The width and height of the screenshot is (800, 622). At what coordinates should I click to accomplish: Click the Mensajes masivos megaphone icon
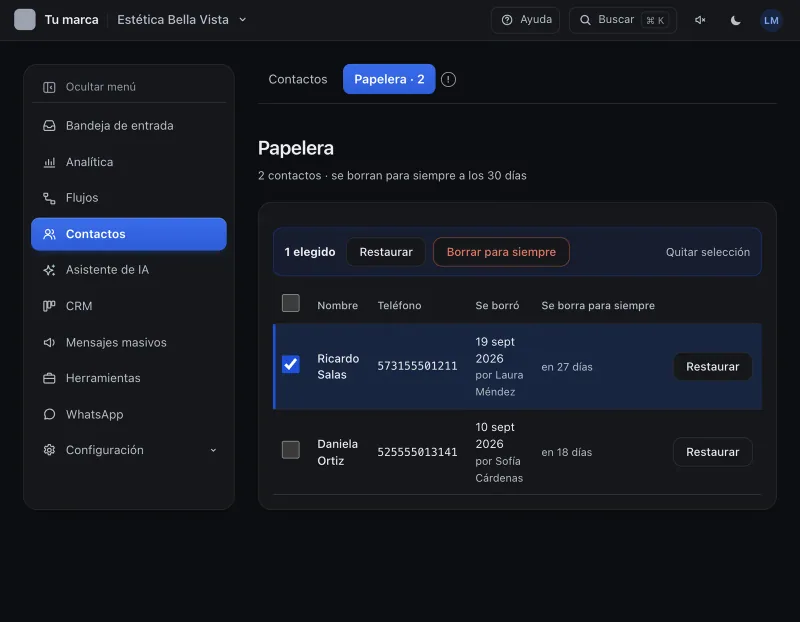49,342
